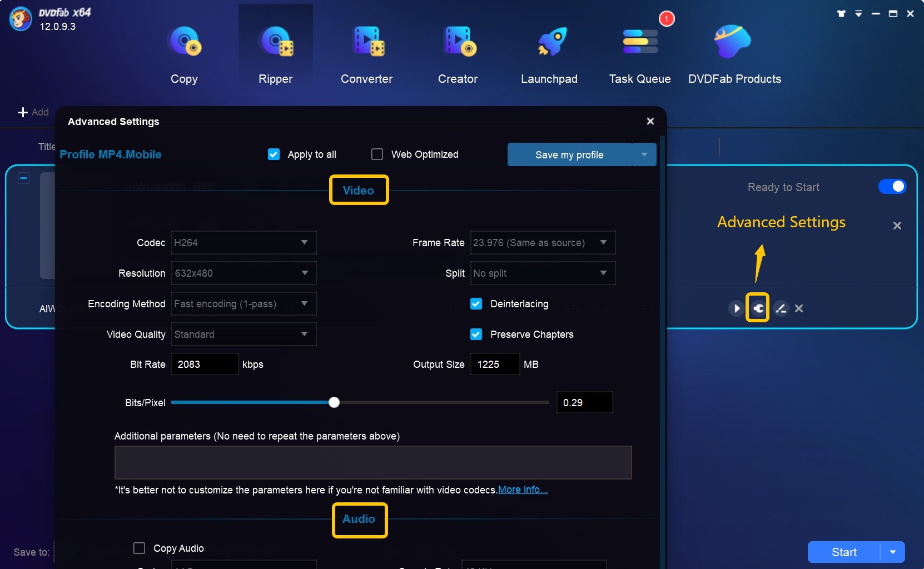Click the Output Size input field

coord(495,365)
